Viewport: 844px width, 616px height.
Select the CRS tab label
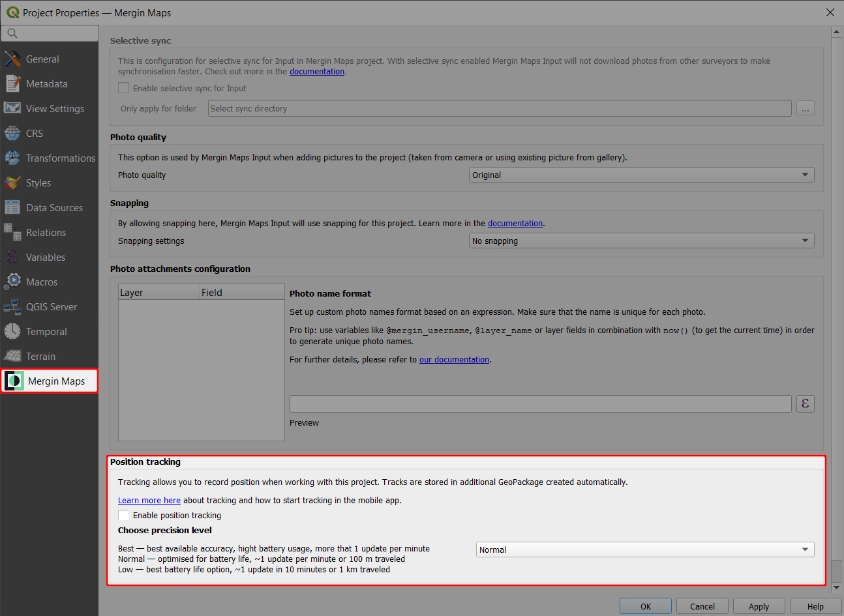pos(35,133)
